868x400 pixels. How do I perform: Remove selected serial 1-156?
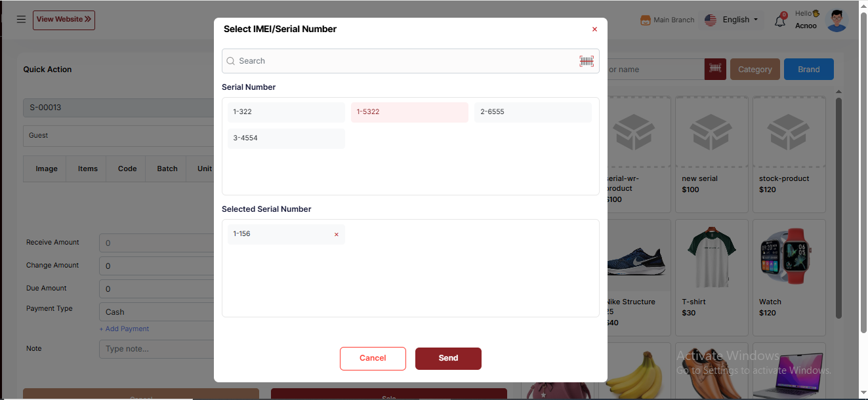[x=337, y=234]
